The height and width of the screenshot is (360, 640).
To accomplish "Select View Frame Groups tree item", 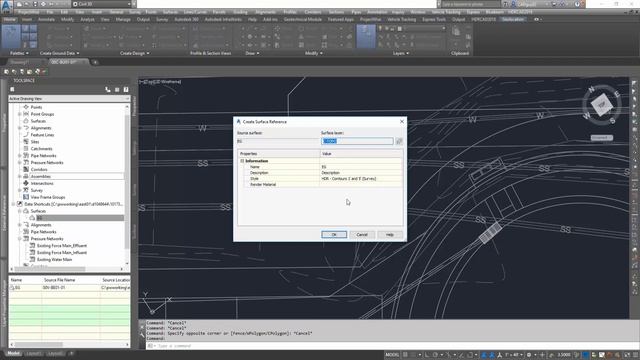I will 48,197.
